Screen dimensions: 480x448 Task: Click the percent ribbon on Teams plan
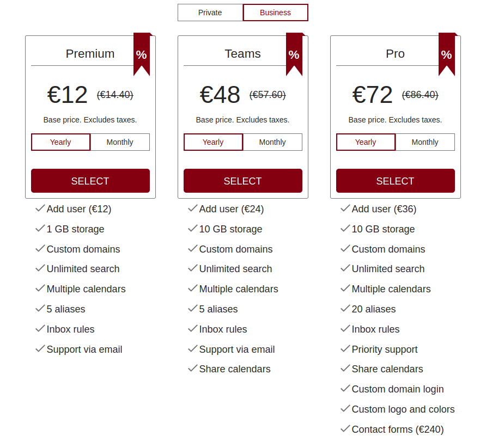click(x=294, y=54)
